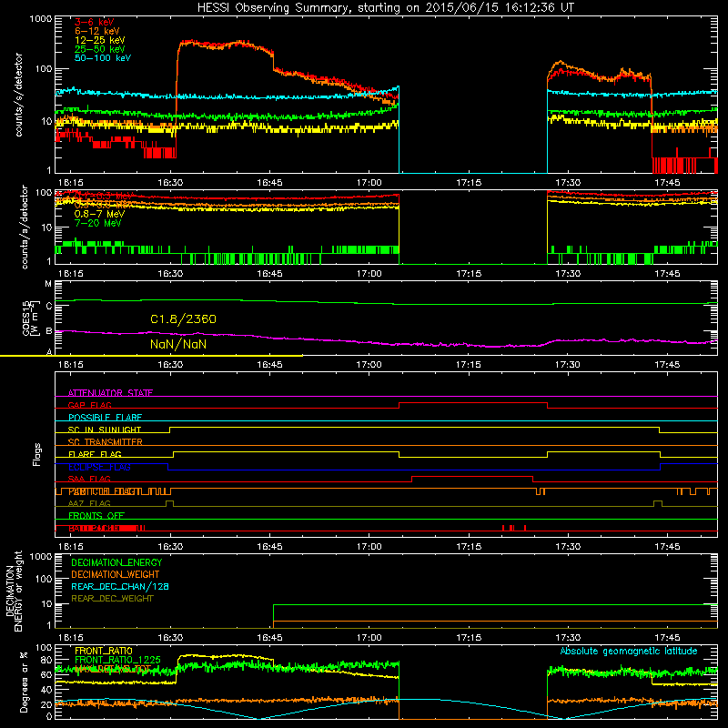Click the POSSIBLE_FLARE flag label
The height and width of the screenshot is (728, 728).
pyautogui.click(x=105, y=418)
